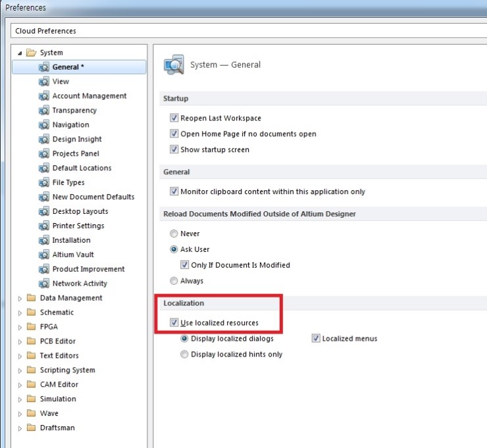Expand the Simulation node arrow
Image resolution: width=487 pixels, height=448 pixels.
[x=20, y=399]
